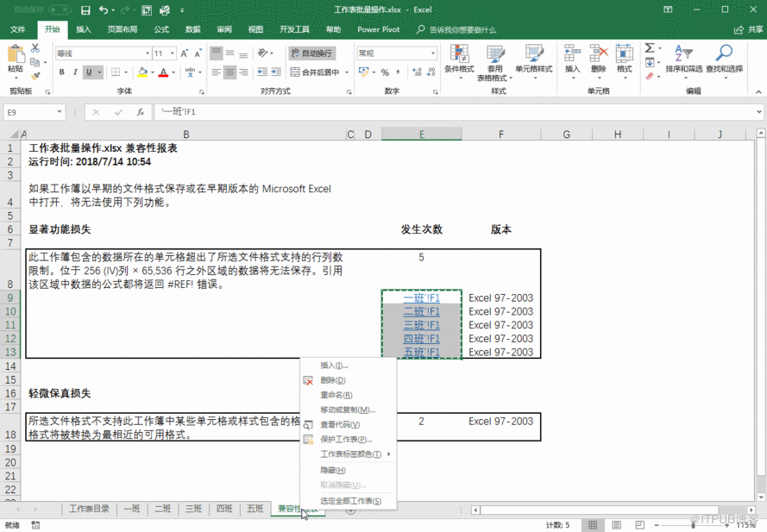
Task: Click the Save icon in quick access toolbar
Action: [x=85, y=10]
